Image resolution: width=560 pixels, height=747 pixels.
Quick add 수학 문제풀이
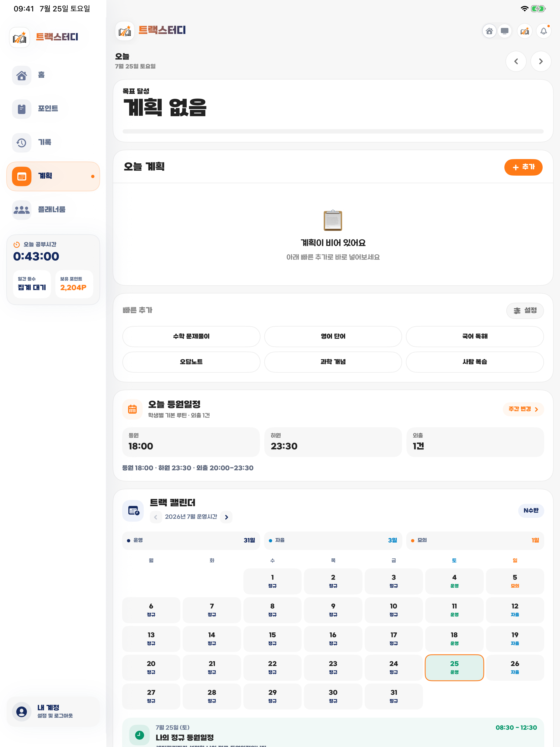pos(191,336)
